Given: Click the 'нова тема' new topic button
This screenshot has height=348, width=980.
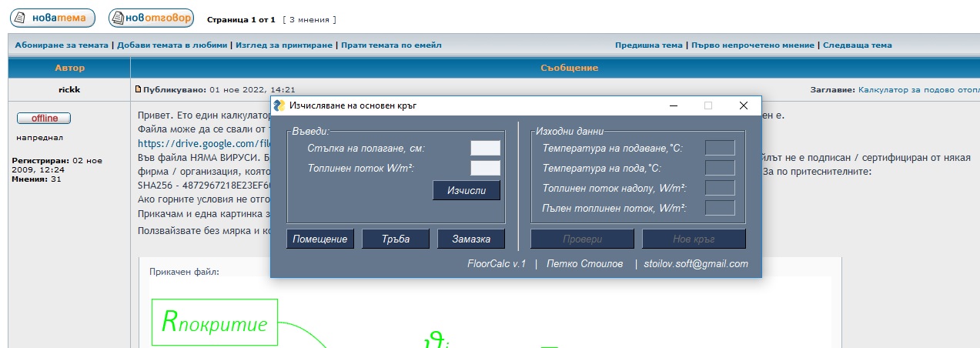Looking at the screenshot, I should click(52, 18).
